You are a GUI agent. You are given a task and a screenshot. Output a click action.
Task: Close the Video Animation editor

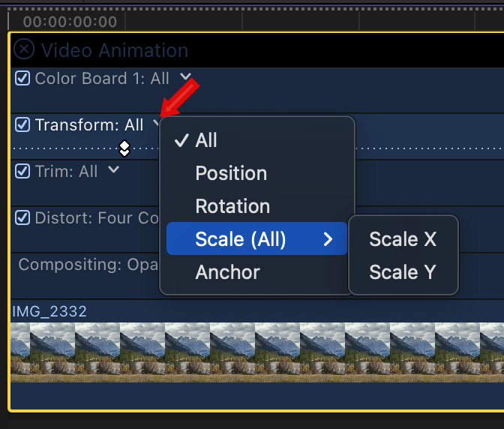25,49
